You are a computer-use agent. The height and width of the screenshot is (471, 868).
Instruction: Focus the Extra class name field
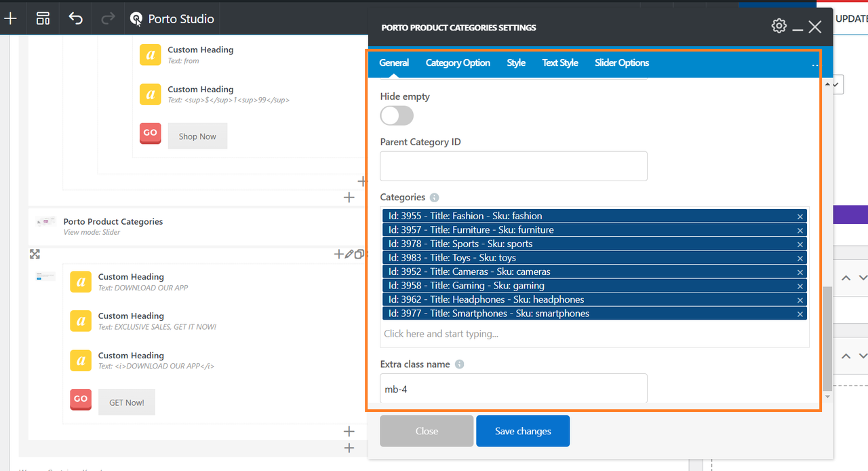click(x=513, y=389)
